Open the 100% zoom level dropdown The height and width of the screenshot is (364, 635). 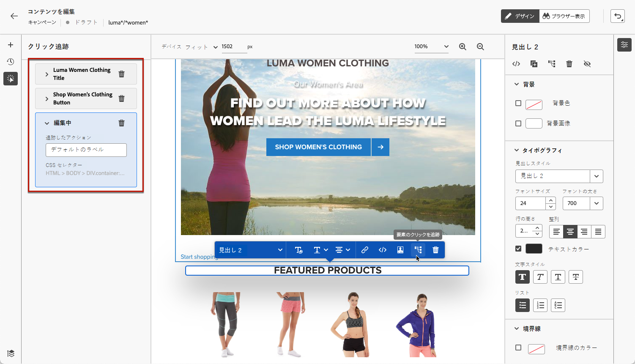[431, 47]
